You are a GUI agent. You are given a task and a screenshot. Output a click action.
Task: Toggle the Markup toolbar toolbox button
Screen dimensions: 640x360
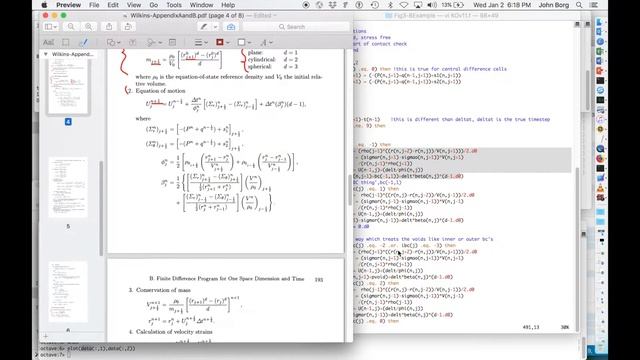click(x=231, y=27)
